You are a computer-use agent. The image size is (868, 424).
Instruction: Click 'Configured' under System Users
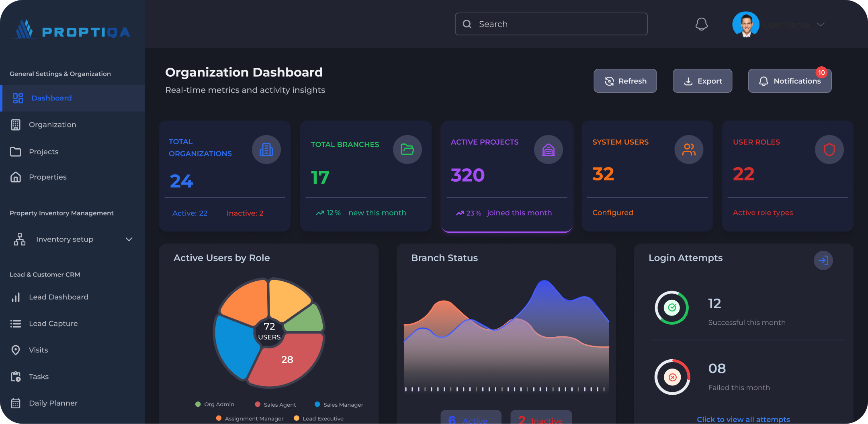(613, 213)
